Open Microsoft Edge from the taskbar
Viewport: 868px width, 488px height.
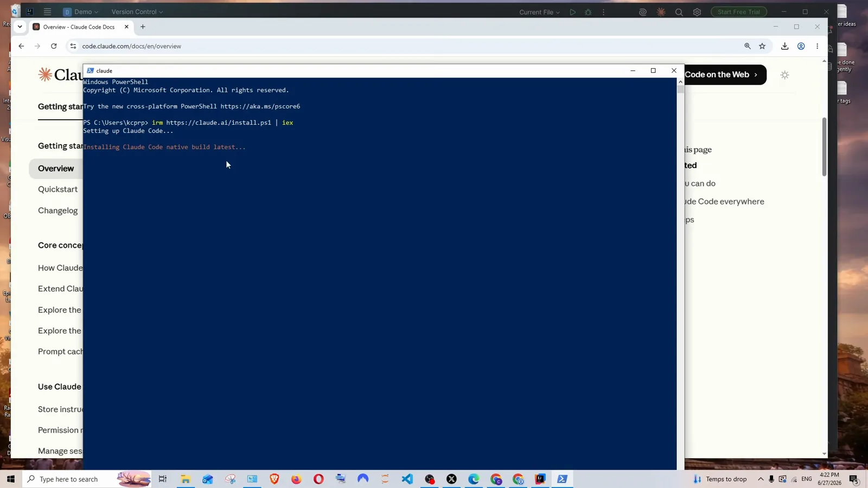(x=474, y=479)
